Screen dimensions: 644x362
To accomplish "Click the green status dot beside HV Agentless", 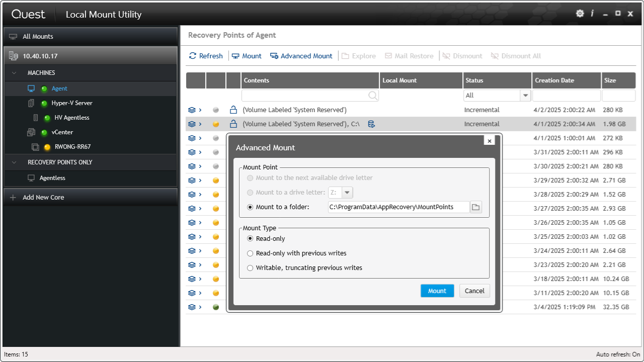I will pyautogui.click(x=47, y=118).
